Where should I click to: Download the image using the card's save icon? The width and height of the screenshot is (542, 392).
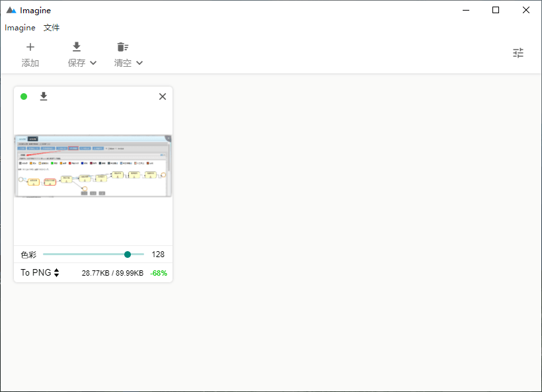click(44, 97)
